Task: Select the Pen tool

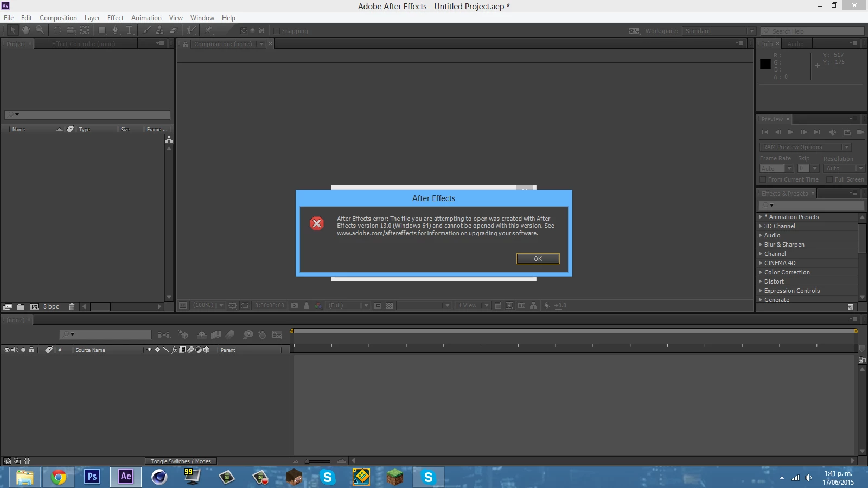Action: (115, 30)
